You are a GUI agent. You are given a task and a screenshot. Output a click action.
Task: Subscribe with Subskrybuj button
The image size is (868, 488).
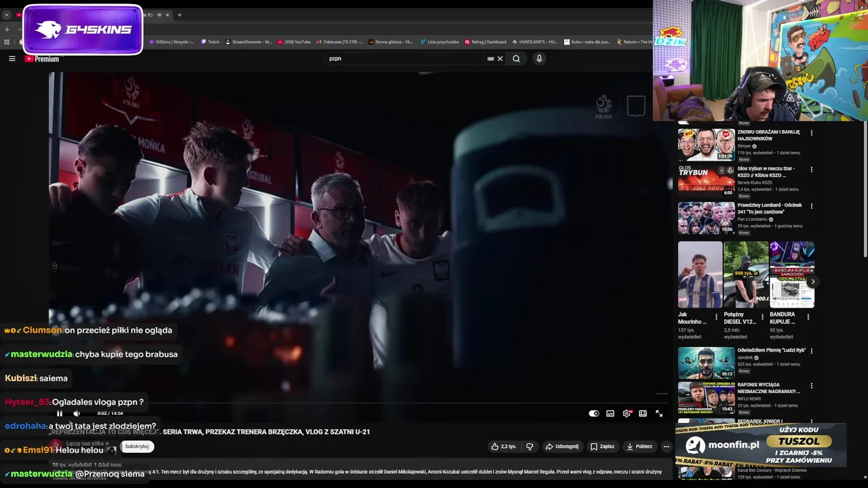click(136, 447)
